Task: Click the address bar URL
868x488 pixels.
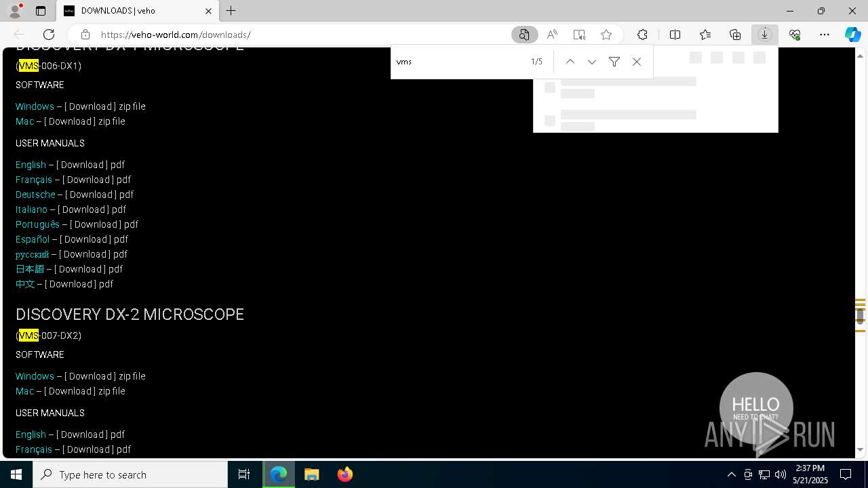Action: [x=176, y=35]
